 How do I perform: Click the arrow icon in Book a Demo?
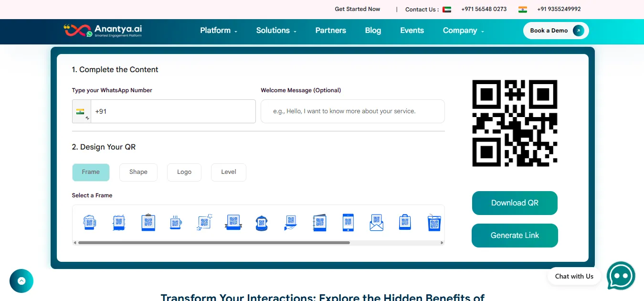pyautogui.click(x=579, y=31)
